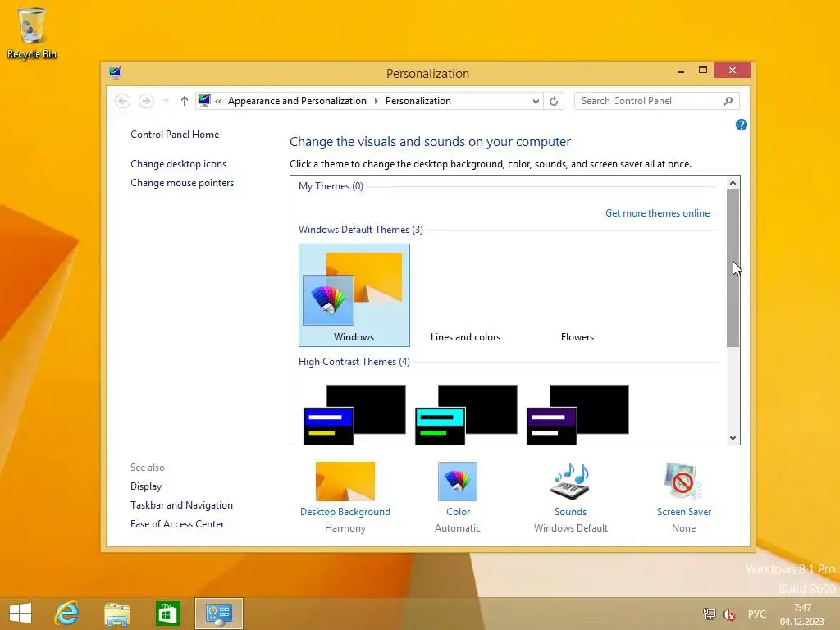
Task: Expand the breadcrumb chevron before Appearance
Action: click(218, 101)
